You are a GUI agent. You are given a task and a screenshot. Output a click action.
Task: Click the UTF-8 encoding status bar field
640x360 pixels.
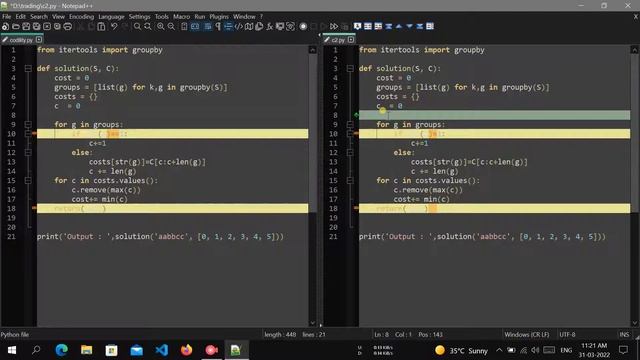[x=567, y=334]
